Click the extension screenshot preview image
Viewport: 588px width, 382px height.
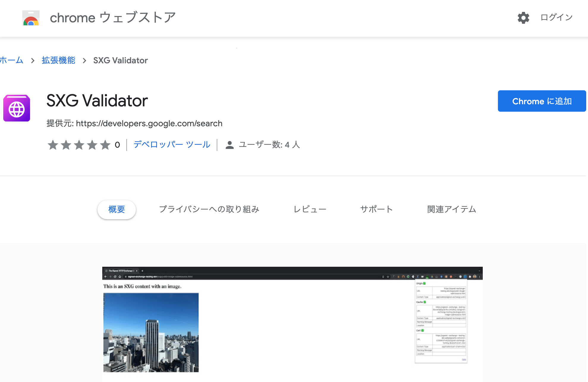[x=292, y=324]
